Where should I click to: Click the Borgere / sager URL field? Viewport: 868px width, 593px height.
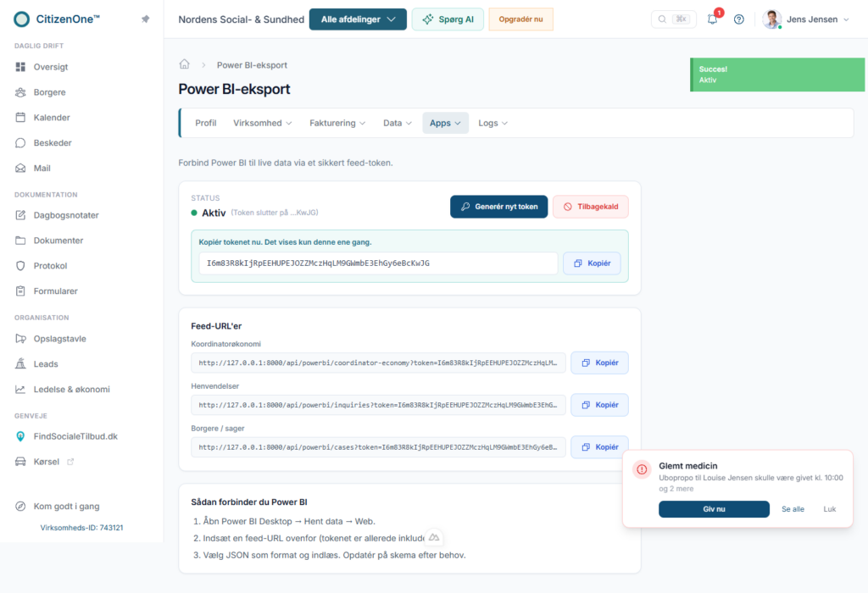coord(378,447)
